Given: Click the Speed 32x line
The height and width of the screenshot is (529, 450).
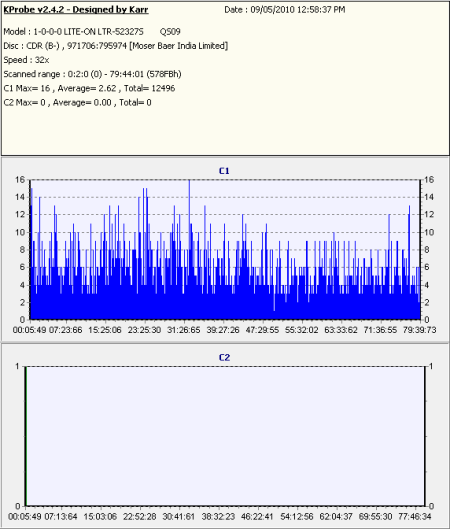Looking at the screenshot, I should (26, 60).
